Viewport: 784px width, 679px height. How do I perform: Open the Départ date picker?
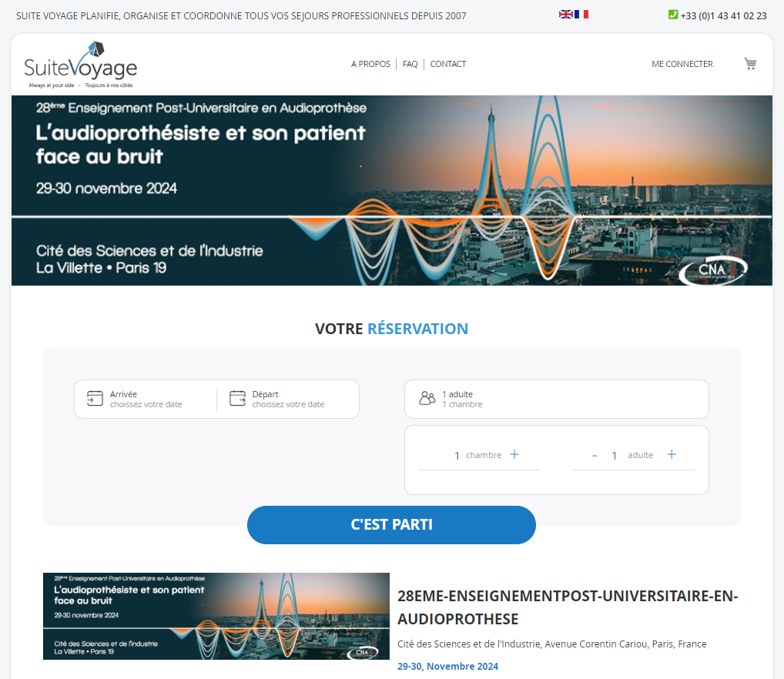click(x=288, y=400)
